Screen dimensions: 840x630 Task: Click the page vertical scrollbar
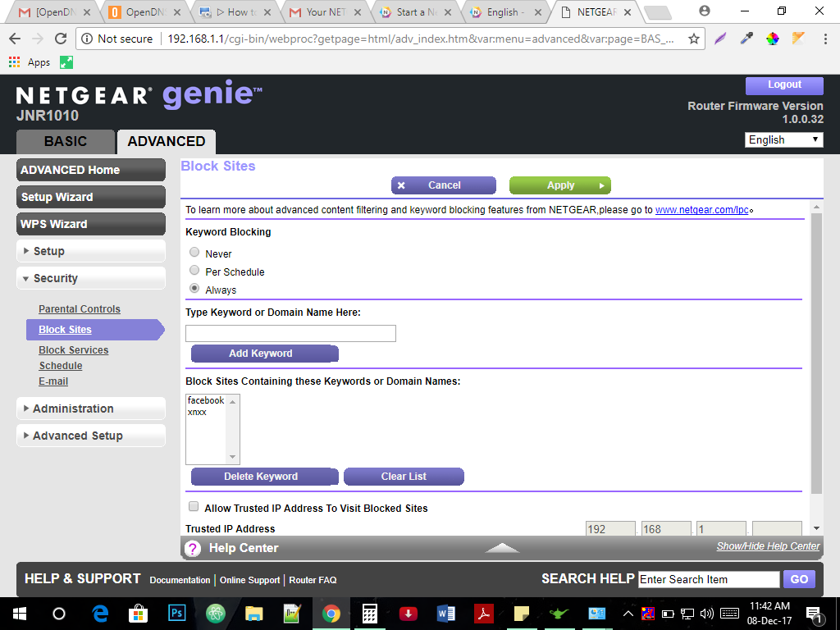pyautogui.click(x=816, y=354)
